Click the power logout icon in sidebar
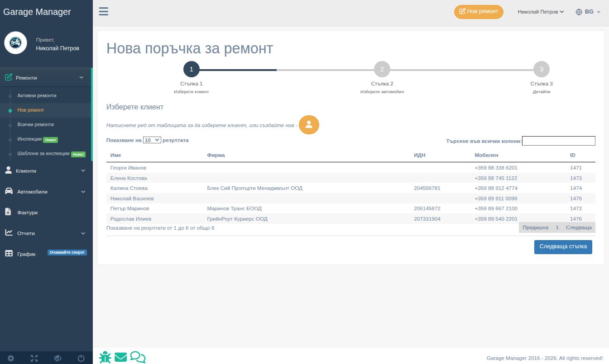 click(x=81, y=358)
